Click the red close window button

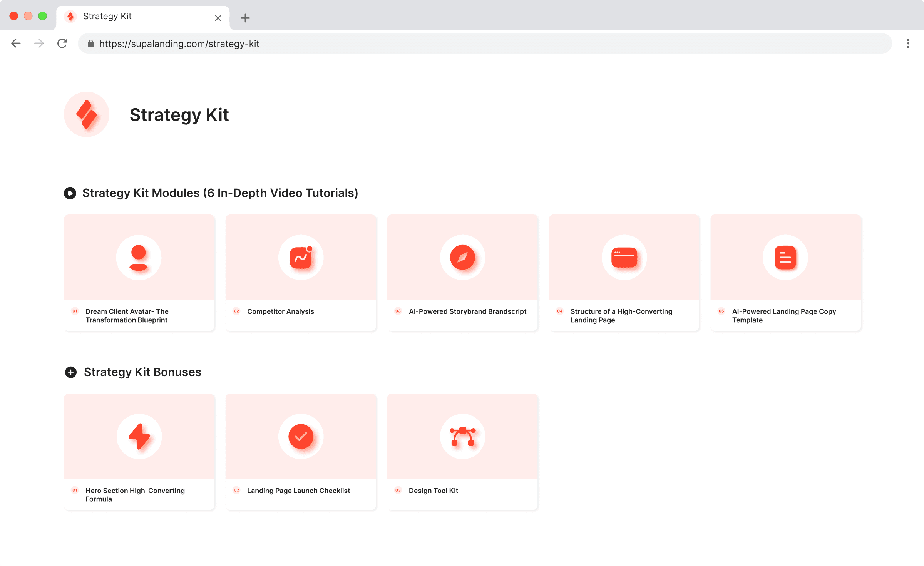[14, 16]
